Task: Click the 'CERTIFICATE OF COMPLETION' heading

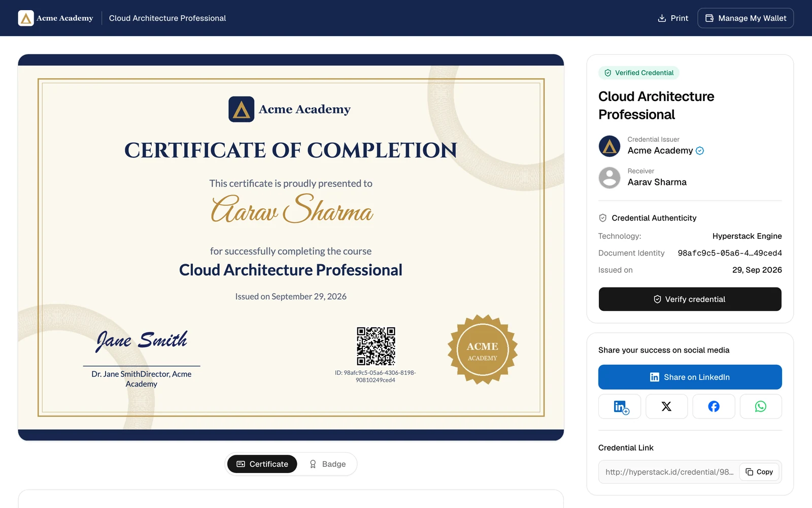Action: point(291,150)
